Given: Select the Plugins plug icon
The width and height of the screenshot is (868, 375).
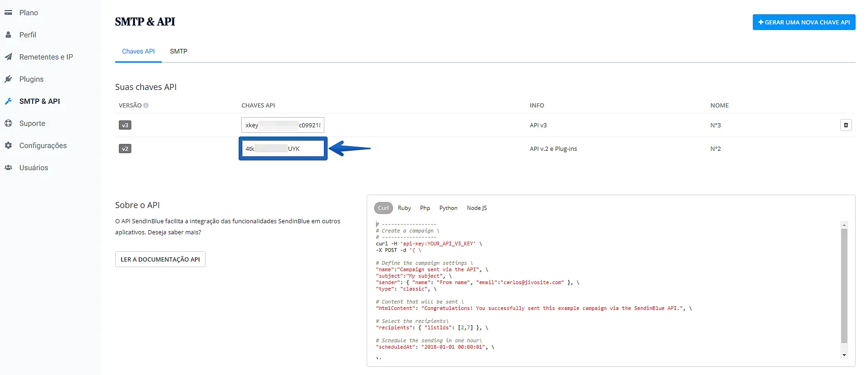Looking at the screenshot, I should [x=8, y=79].
